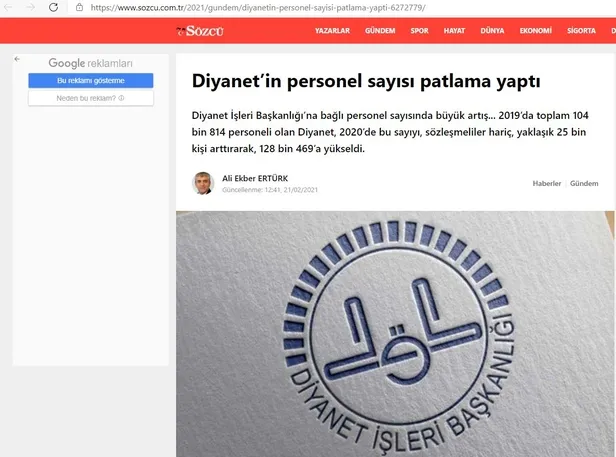Image resolution: width=616 pixels, height=457 pixels.
Task: Open the Haberler breadcrumb link
Action: (546, 184)
